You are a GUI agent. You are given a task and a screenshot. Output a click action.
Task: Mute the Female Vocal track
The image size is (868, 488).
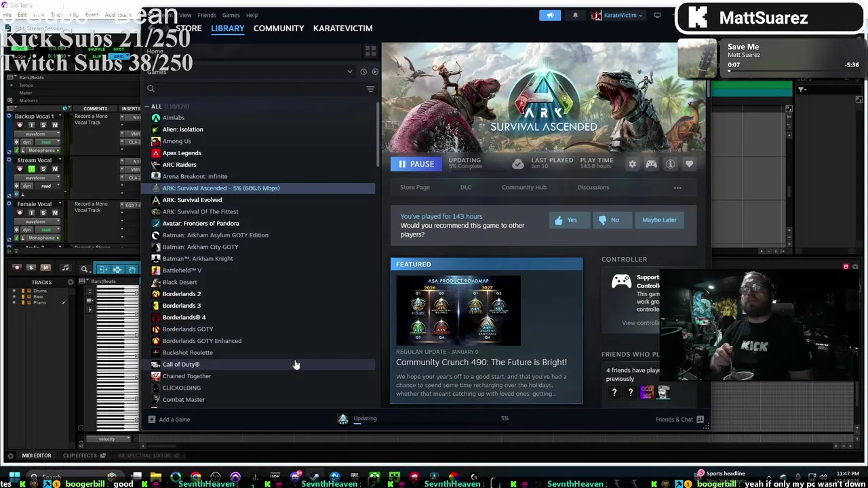pos(56,213)
